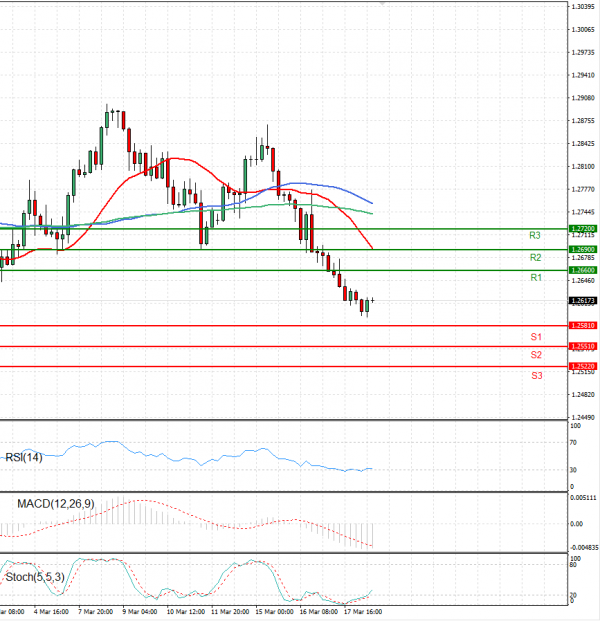Image resolution: width=600 pixels, height=621 pixels.
Task: Click the RSI 30 level label
Action: click(573, 470)
